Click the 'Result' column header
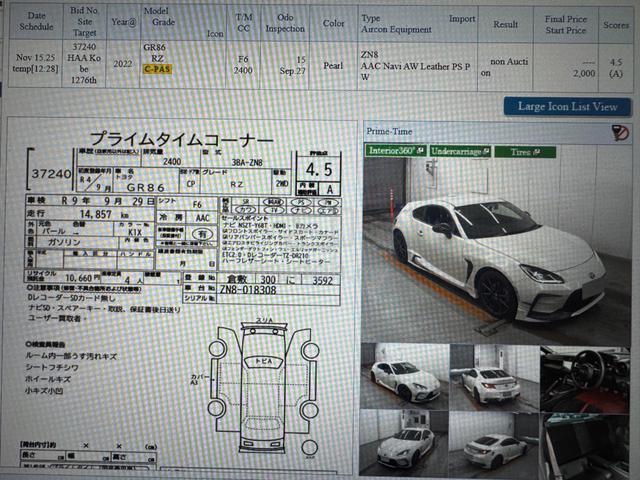The image size is (640, 480). 505,24
